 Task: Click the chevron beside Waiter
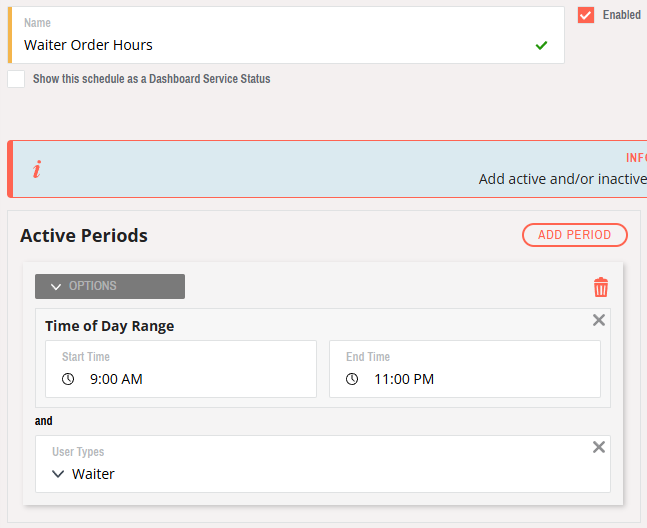tap(59, 474)
